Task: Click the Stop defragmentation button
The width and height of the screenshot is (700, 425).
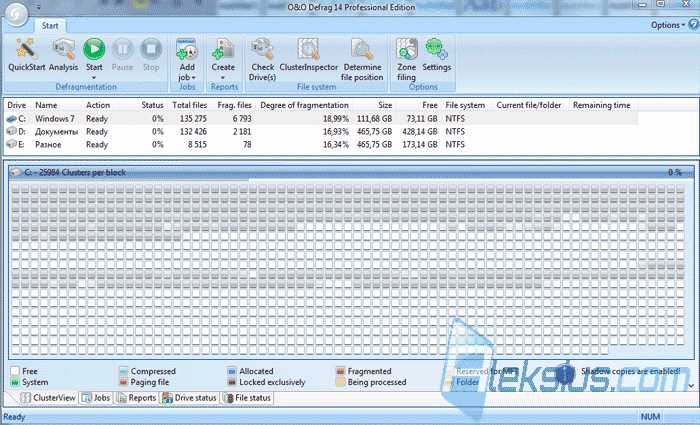Action: (151, 55)
